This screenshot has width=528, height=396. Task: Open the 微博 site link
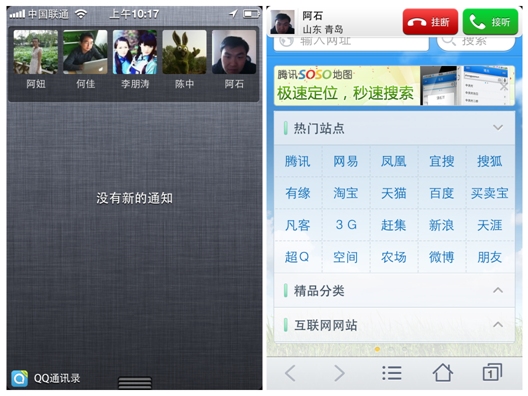coord(442,257)
